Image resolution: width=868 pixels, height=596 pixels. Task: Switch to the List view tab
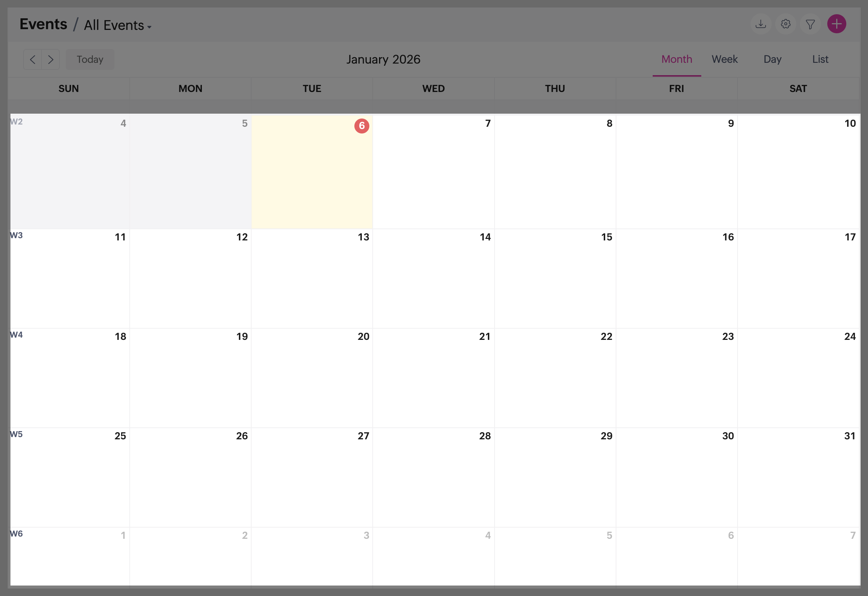click(820, 59)
